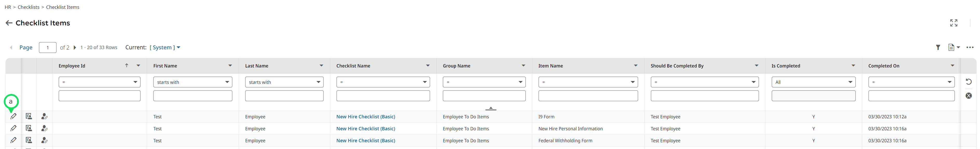This screenshot has height=149, width=980.
Task: Open Checklist Name column menu arrow
Action: pyautogui.click(x=427, y=66)
